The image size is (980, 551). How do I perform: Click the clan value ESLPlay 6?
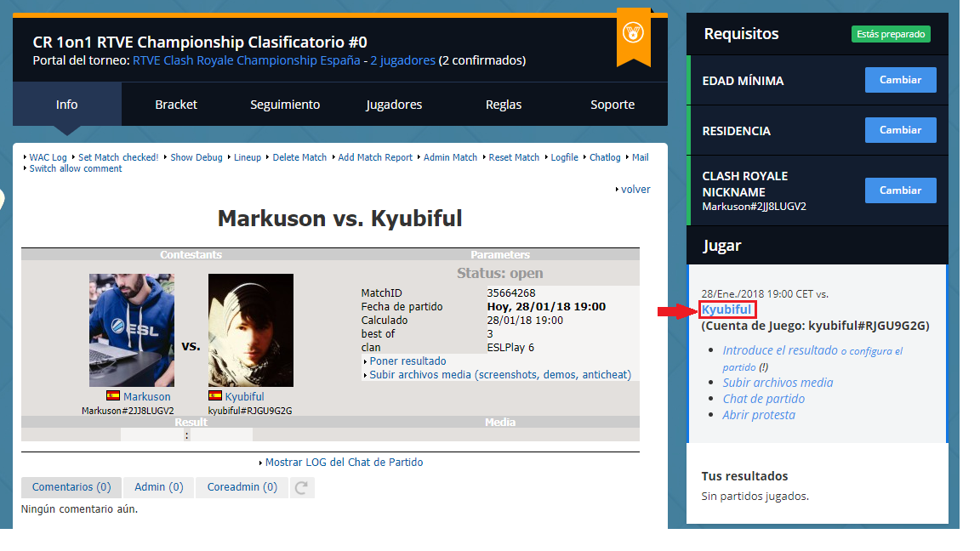(x=510, y=347)
